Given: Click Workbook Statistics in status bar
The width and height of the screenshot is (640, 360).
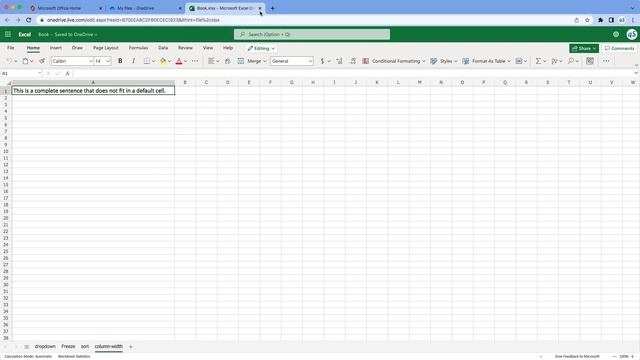Looking at the screenshot, I should 74,356.
